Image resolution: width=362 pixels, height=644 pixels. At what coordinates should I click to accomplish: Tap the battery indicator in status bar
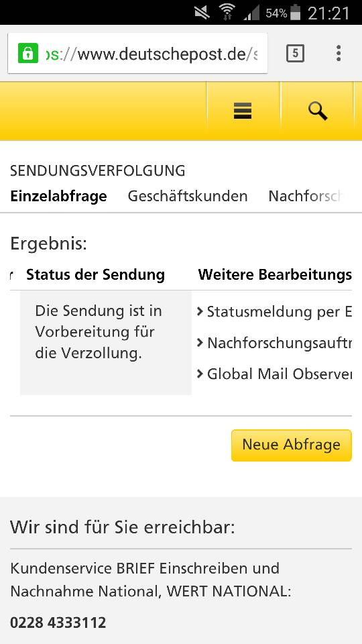coord(295,12)
